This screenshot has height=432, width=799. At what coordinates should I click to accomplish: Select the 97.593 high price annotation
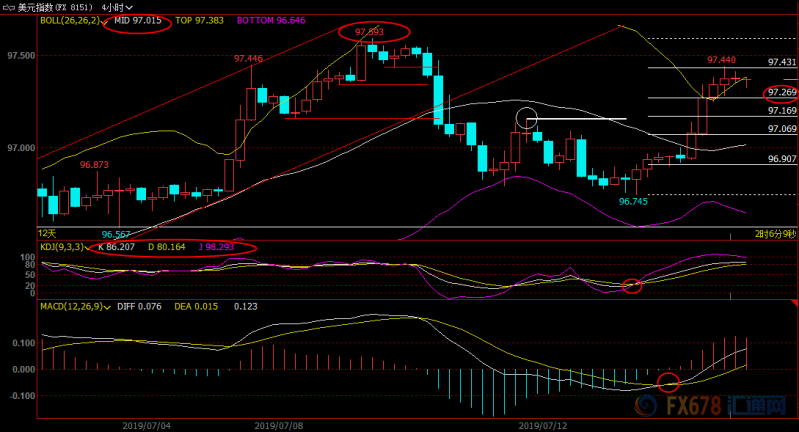click(369, 32)
